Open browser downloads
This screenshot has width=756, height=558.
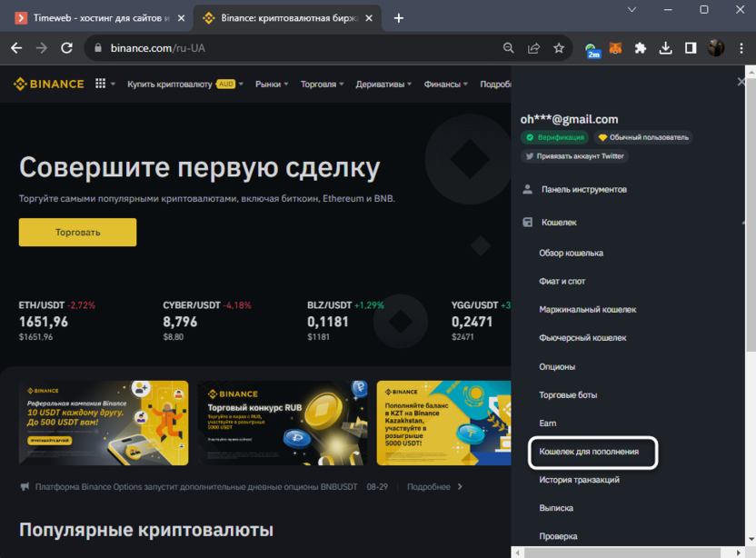tap(666, 48)
